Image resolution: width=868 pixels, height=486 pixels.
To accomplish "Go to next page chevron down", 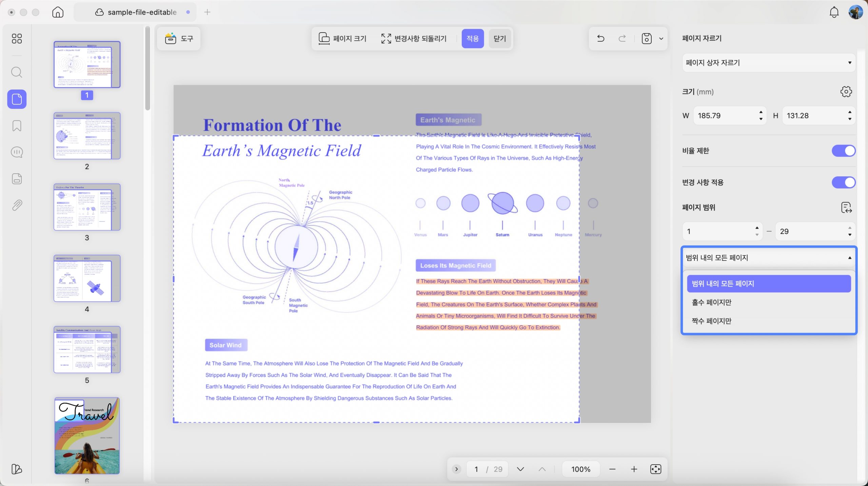I will (520, 469).
